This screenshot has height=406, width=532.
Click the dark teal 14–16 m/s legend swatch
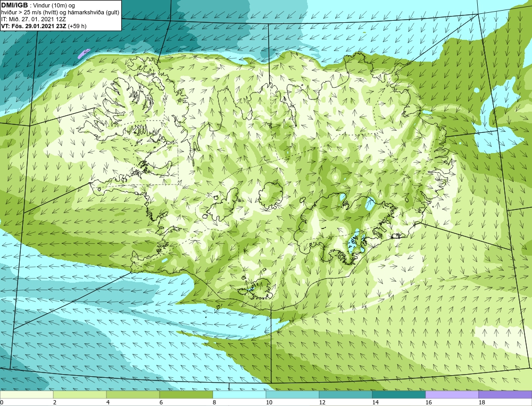[399, 395]
